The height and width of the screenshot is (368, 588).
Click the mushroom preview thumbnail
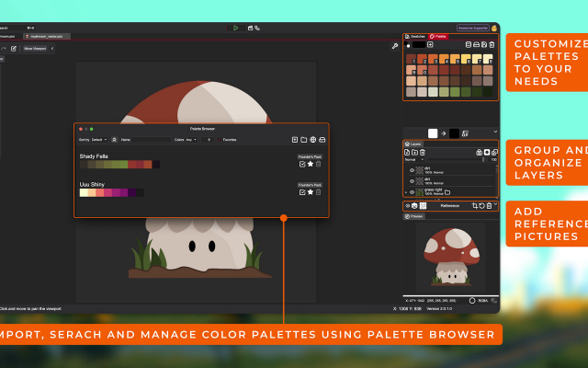tap(451, 256)
